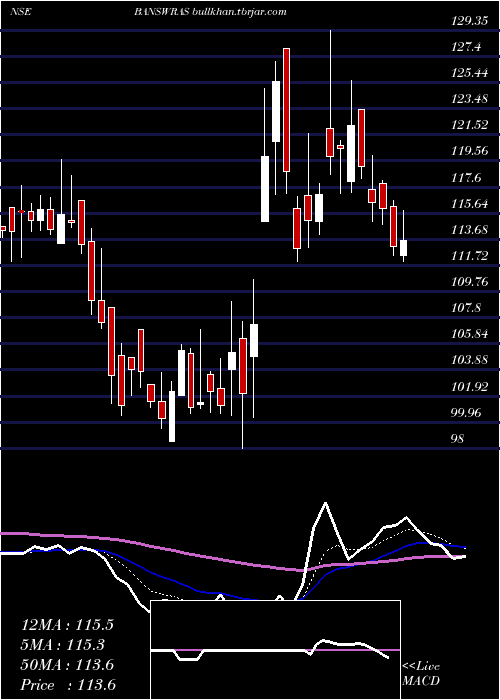Click the 119.56 price axis label
This screenshot has height=700, width=500.
469,151
